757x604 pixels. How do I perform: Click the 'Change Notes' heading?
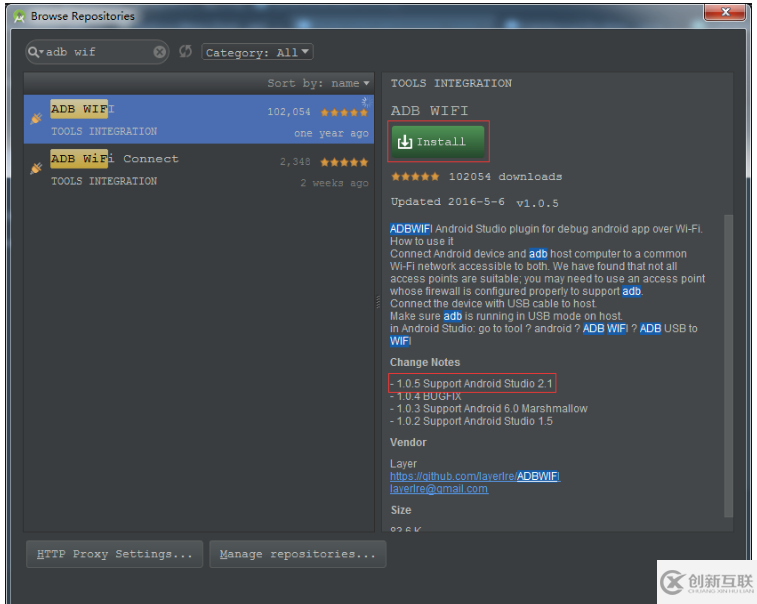coord(425,363)
